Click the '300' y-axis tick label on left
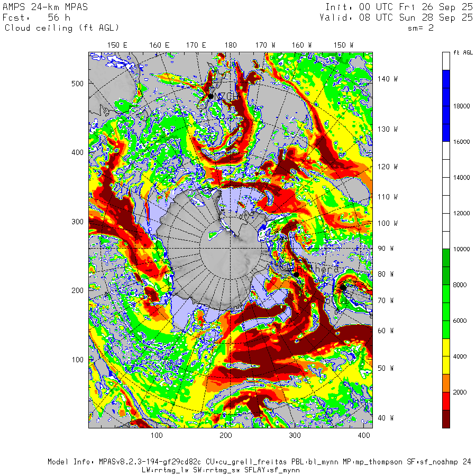 point(77,222)
